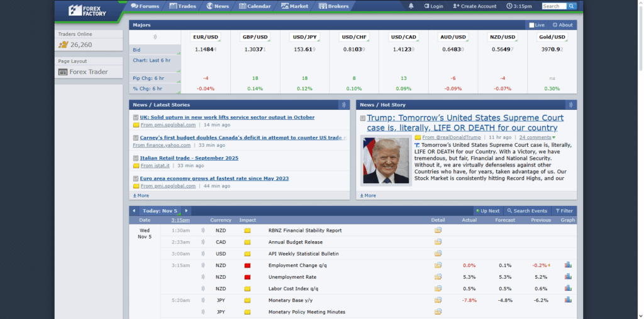Click yellow impact icon for Annual Budget Release
Screen dimensions: 644x319
click(247, 242)
